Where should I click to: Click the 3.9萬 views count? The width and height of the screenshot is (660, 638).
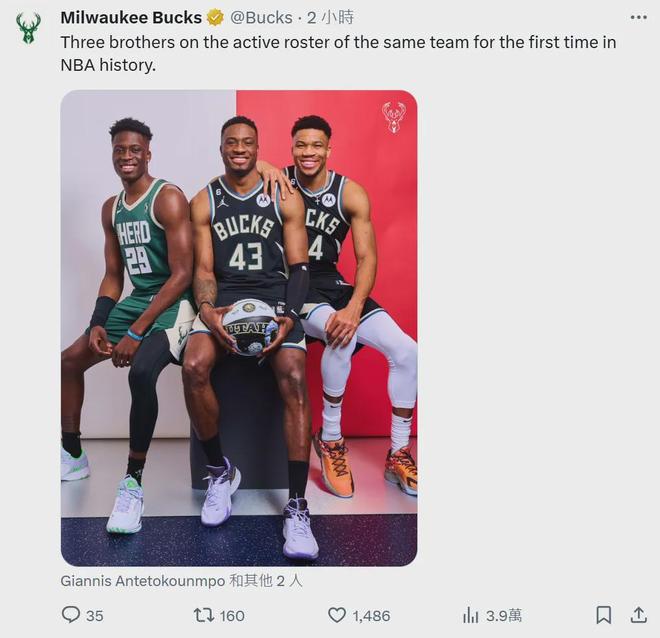(x=504, y=615)
